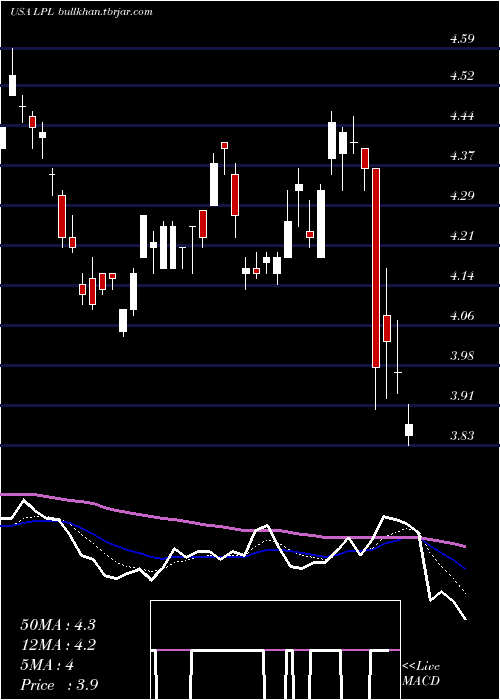Click the 4.29 price axis label

point(462,196)
